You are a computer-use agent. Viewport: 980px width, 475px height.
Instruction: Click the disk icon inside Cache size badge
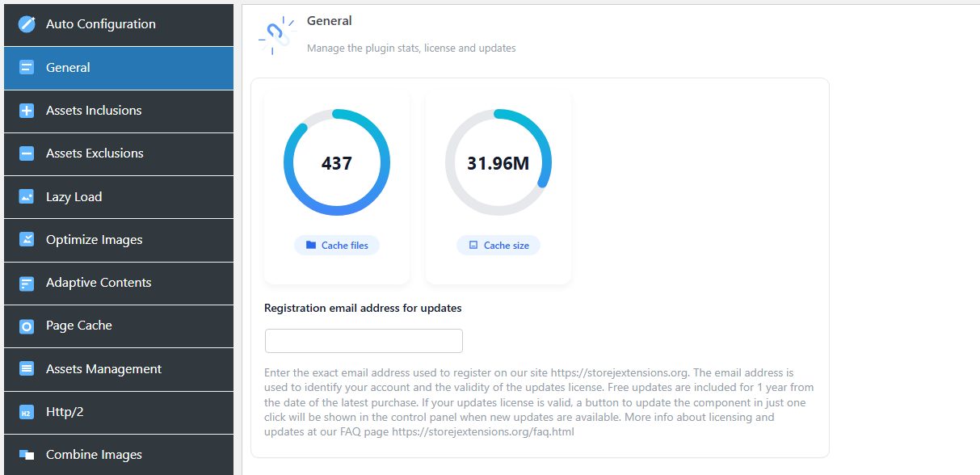click(474, 245)
